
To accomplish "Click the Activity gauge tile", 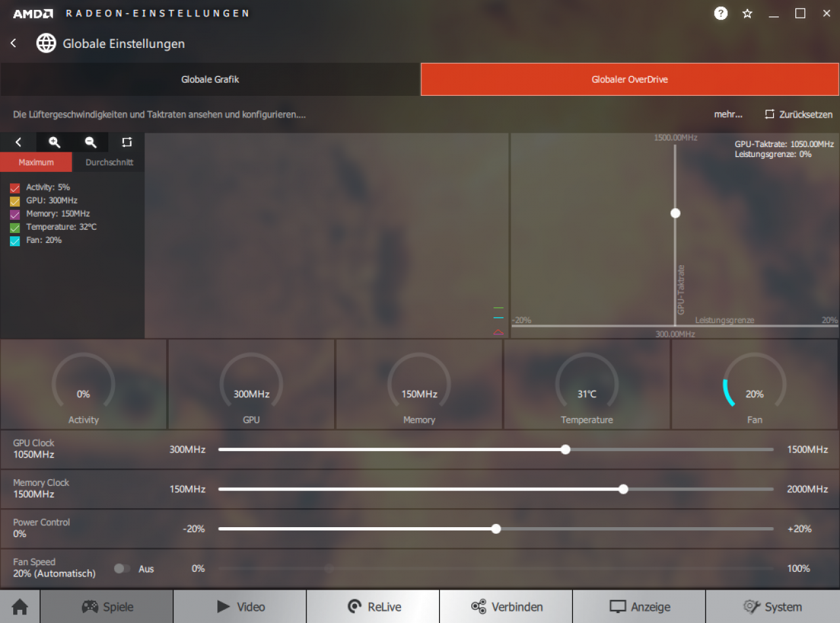I will tap(83, 385).
